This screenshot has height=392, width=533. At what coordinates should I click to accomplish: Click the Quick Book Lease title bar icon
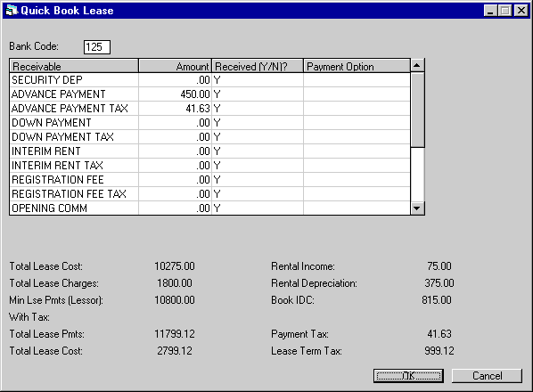pos(12,11)
